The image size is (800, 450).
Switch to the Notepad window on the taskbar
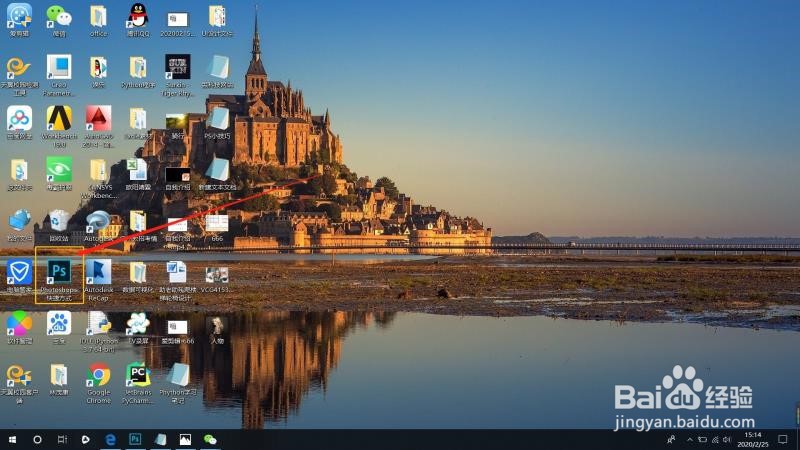160,439
